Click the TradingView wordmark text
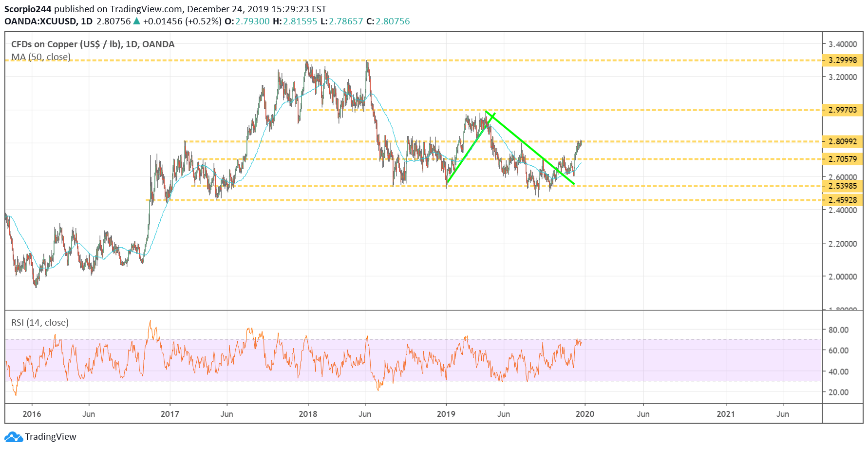 click(51, 437)
